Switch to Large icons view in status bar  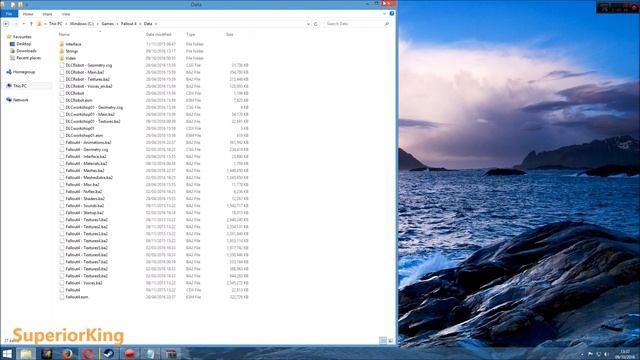[391, 340]
